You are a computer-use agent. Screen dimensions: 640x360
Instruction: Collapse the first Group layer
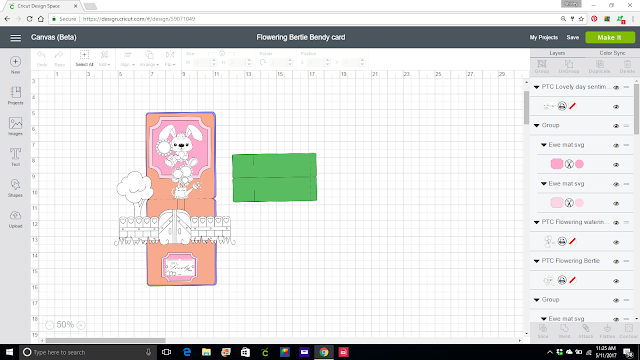(x=537, y=126)
